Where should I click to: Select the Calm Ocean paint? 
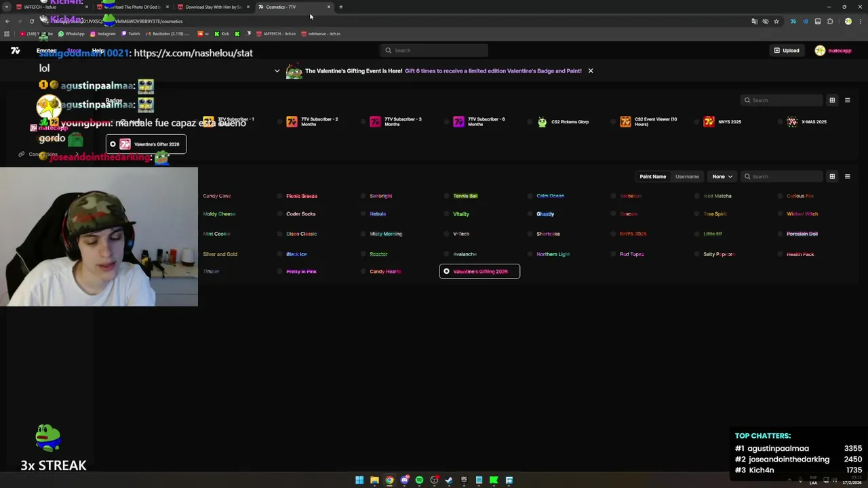tap(550, 196)
